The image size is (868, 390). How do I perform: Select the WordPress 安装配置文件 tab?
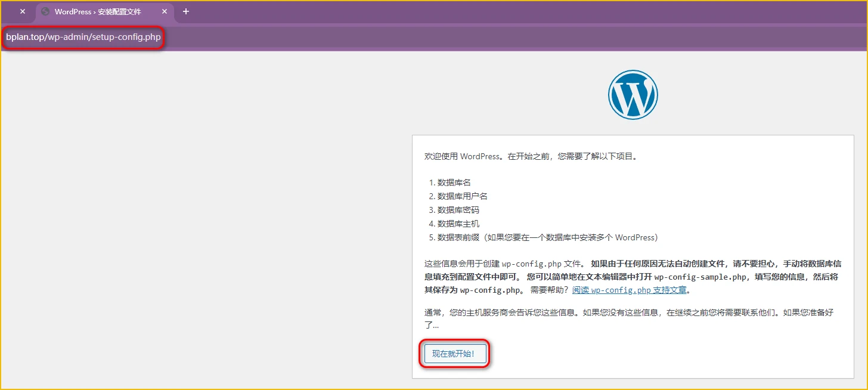(105, 11)
